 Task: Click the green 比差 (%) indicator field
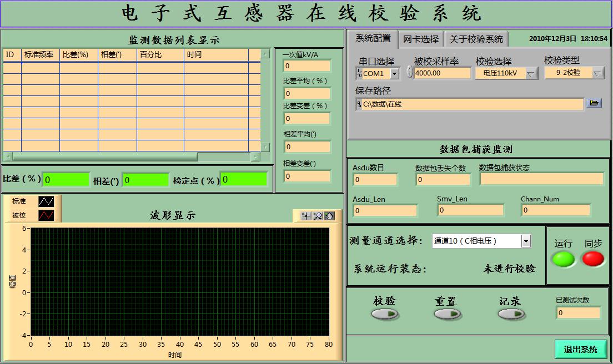coord(66,180)
